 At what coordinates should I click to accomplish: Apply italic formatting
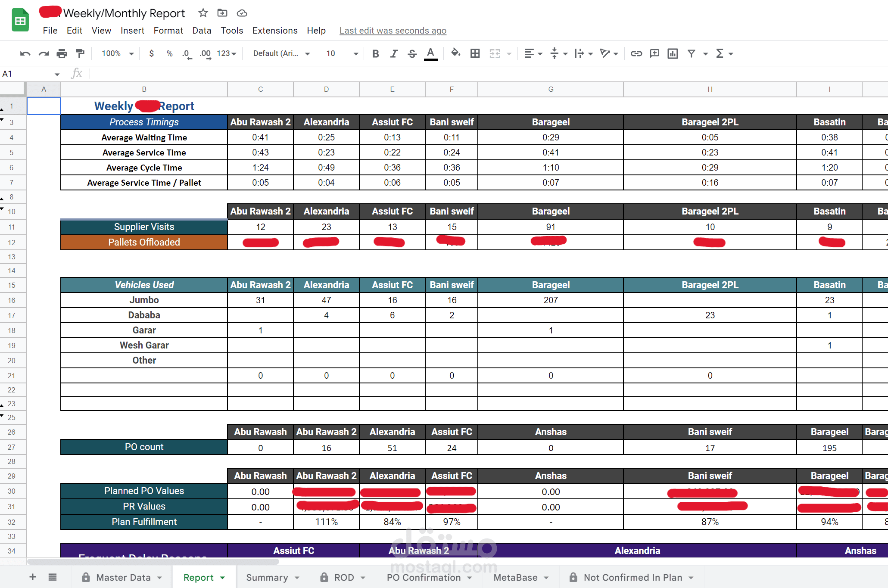393,53
